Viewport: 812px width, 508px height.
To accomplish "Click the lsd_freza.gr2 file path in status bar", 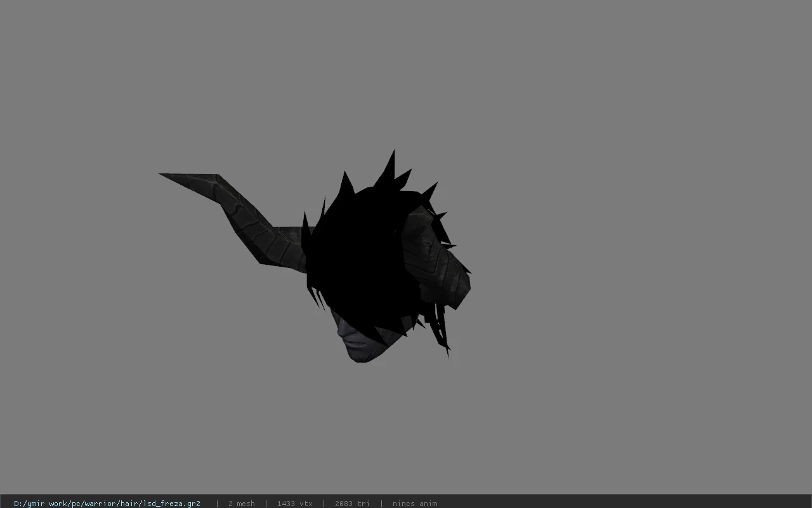I will coord(107,504).
